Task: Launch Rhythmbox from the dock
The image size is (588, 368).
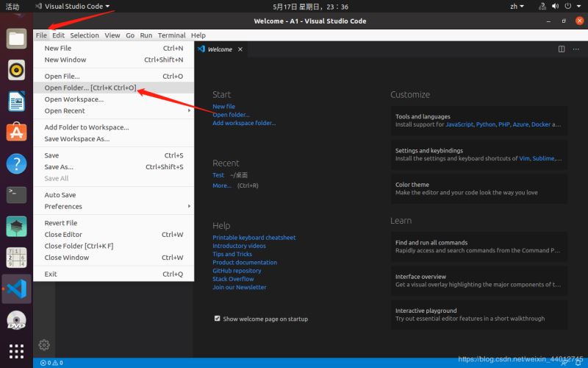Action: [16, 70]
